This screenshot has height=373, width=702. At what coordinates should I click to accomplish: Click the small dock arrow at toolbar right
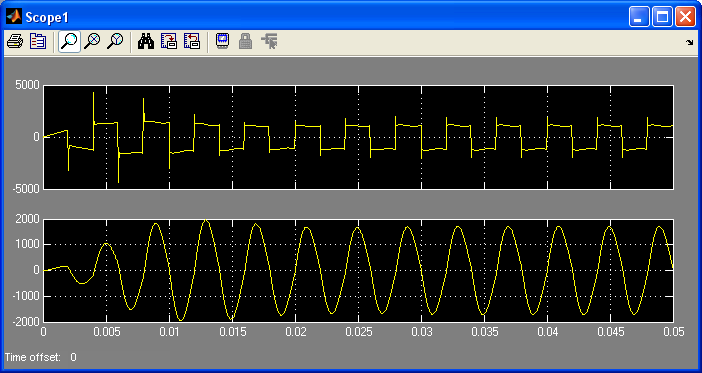pyautogui.click(x=689, y=43)
